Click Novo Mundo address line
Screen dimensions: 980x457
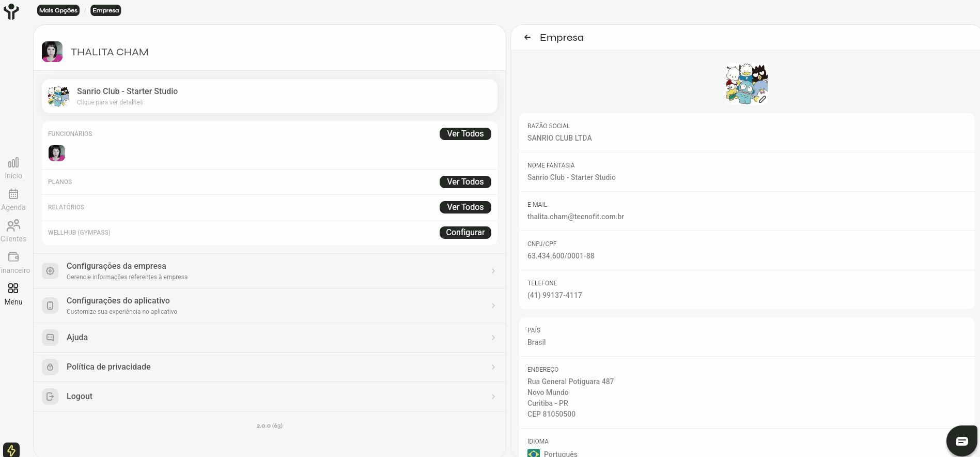[548, 392]
